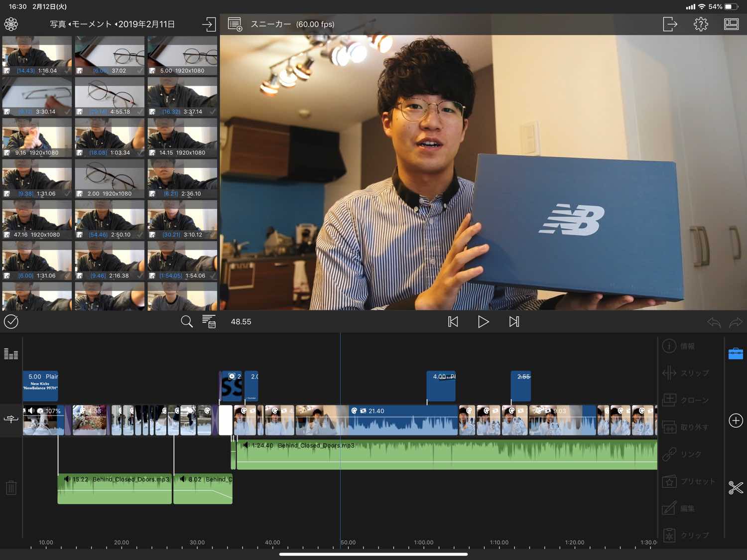Image resolution: width=747 pixels, height=560 pixels.
Task: Open the library sort options
Action: point(209,322)
